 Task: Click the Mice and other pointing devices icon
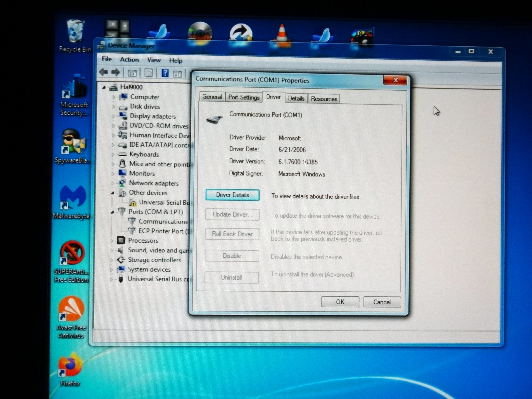point(122,164)
